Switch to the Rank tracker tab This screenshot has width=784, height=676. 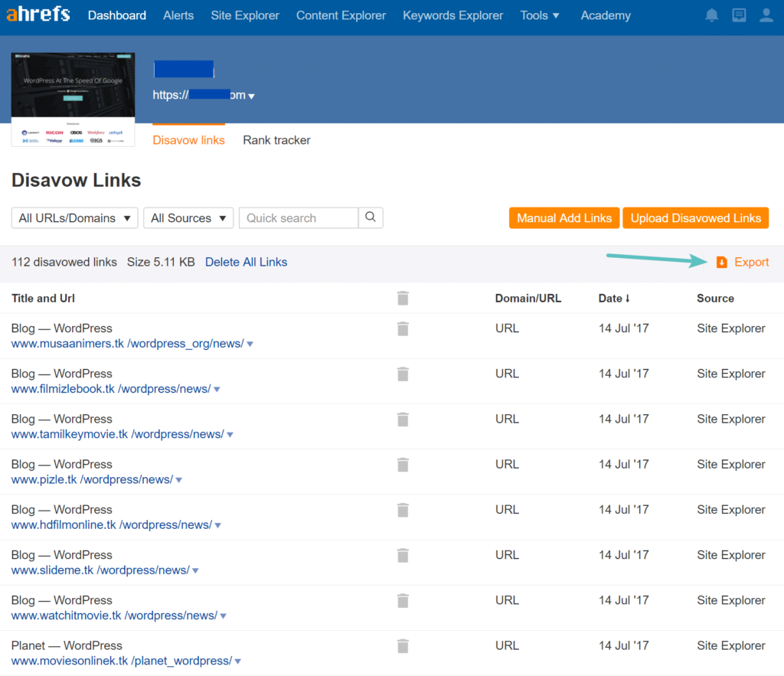click(x=276, y=140)
